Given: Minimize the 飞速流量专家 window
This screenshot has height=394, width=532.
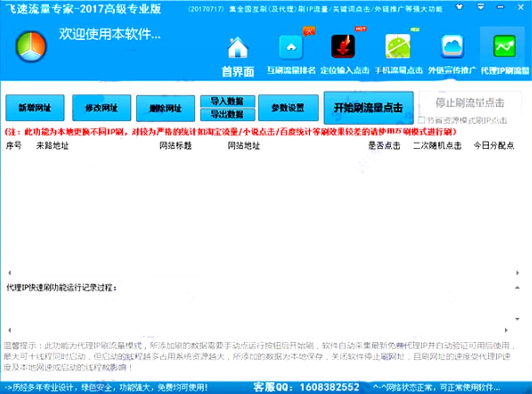Looking at the screenshot, I should (x=500, y=7).
